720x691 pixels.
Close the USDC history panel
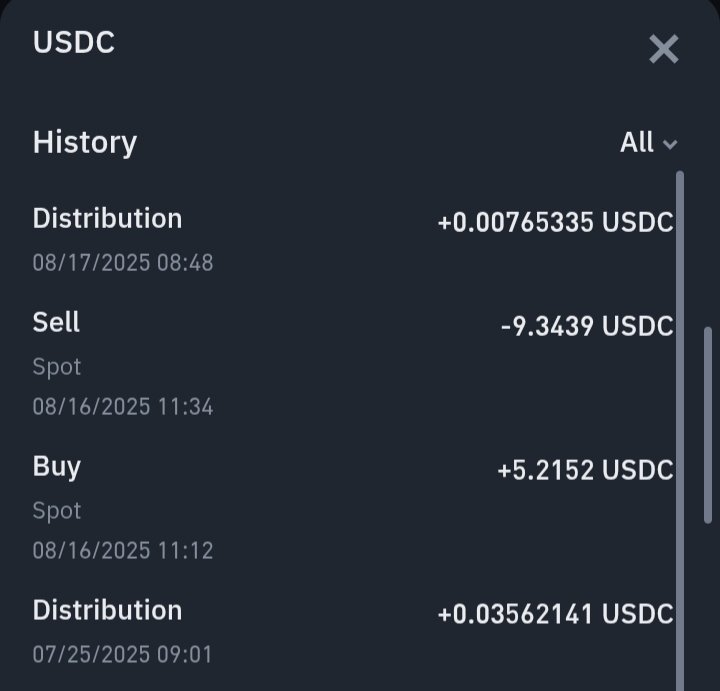click(664, 49)
